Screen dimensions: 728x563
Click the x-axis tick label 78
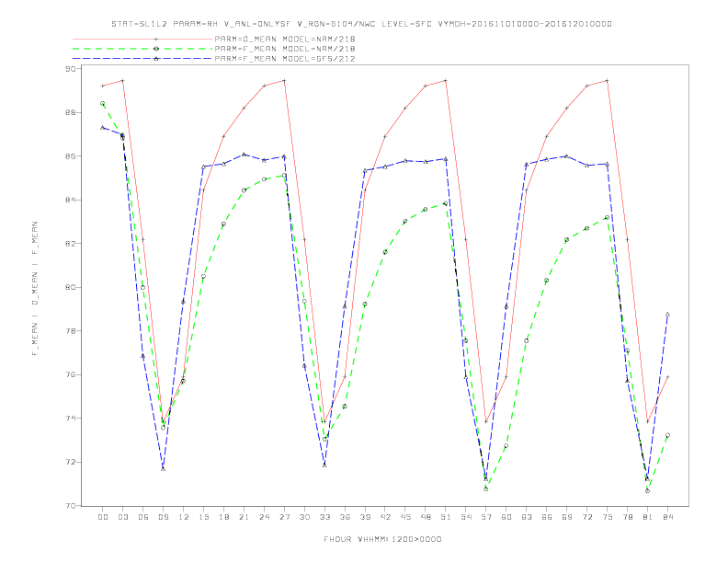coord(628,517)
